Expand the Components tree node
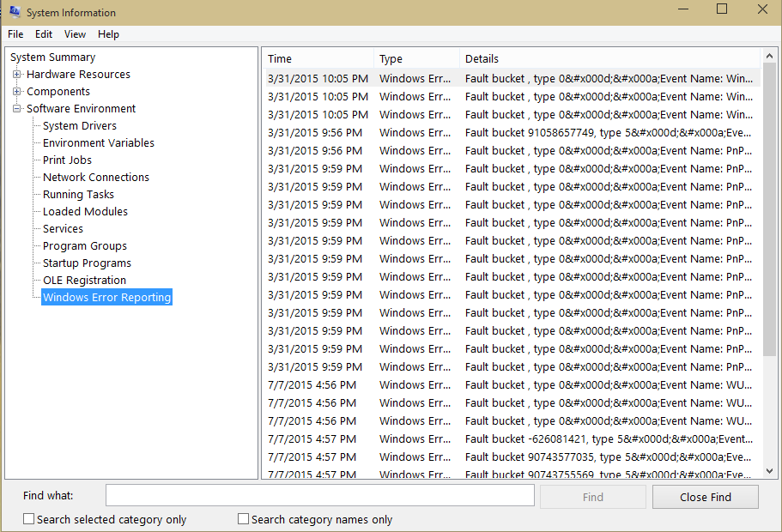Viewport: 782px width, 532px height. pyautogui.click(x=16, y=91)
